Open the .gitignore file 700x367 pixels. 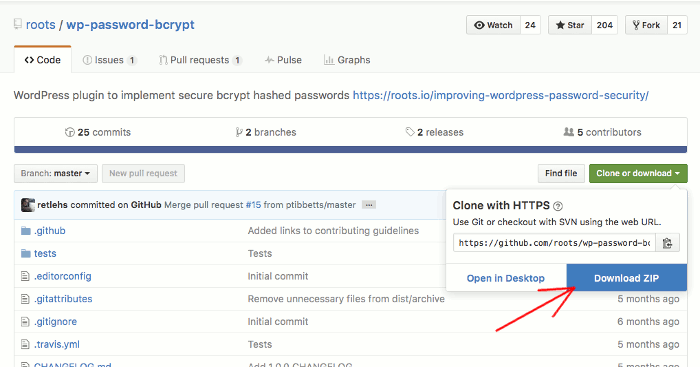(x=55, y=321)
